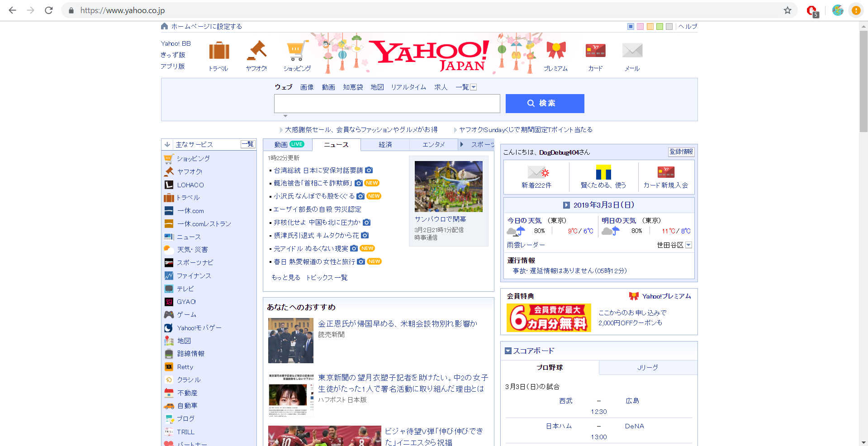Open the 新着222件 mail icon

pyautogui.click(x=537, y=172)
